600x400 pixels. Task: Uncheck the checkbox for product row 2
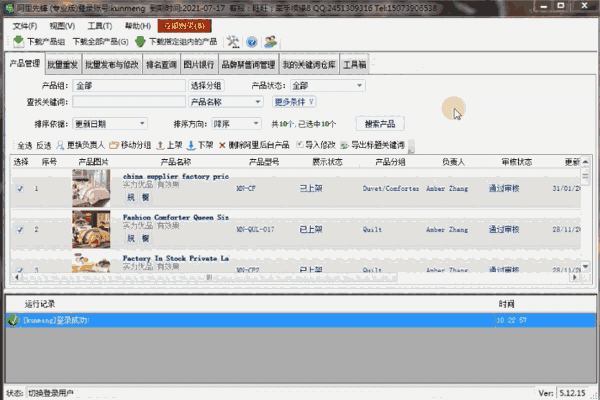click(20, 230)
